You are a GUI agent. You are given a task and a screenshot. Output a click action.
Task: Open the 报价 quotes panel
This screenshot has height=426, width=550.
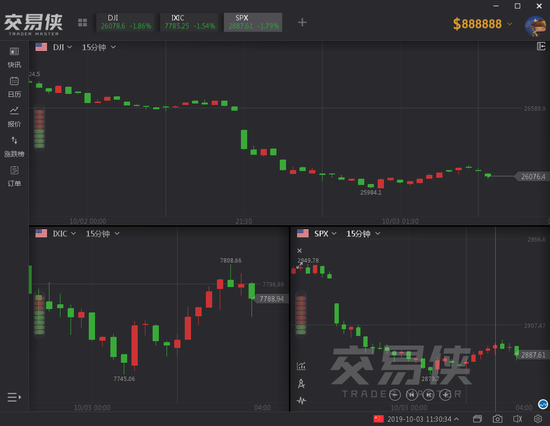(14, 117)
